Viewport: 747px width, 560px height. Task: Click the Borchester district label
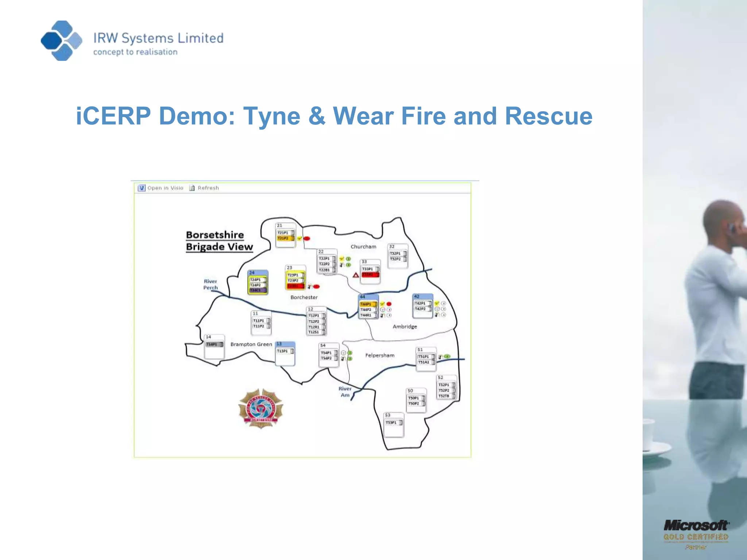pos(304,297)
